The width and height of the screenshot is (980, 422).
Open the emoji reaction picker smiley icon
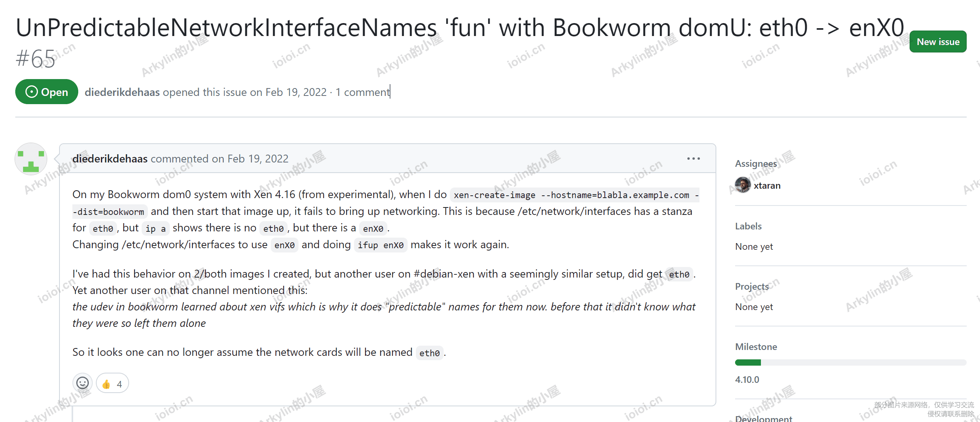[83, 383]
